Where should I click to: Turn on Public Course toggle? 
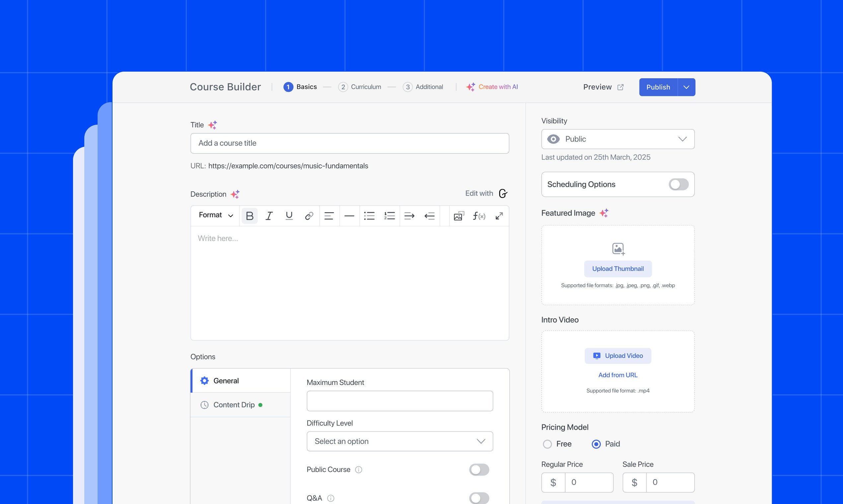[479, 470]
